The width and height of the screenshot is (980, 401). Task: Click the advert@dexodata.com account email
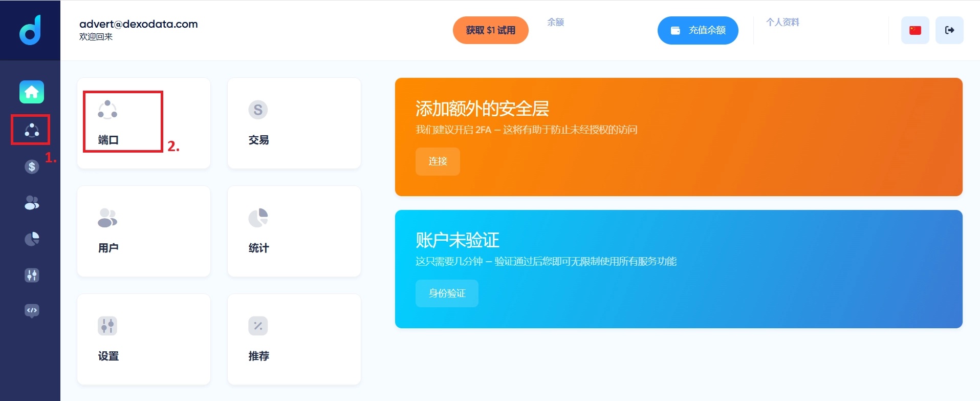pos(138,24)
